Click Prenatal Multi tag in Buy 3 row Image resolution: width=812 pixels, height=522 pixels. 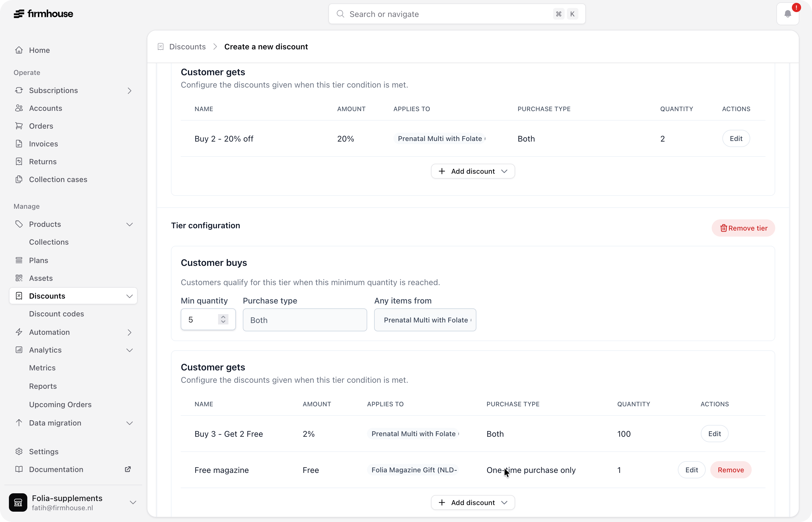tap(414, 434)
